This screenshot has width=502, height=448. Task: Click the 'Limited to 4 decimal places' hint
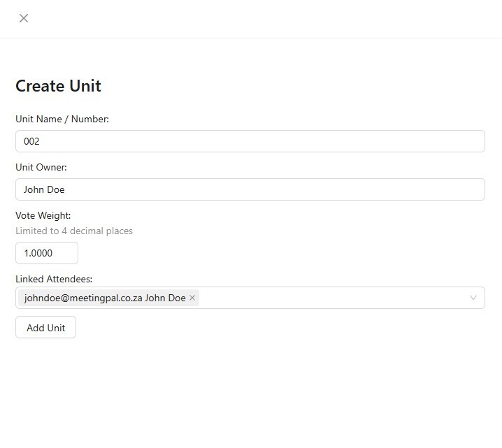74,231
